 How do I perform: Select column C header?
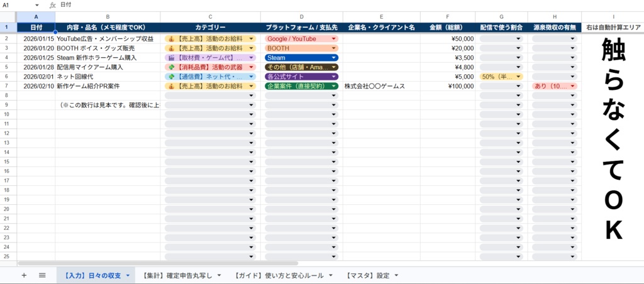tap(210, 17)
